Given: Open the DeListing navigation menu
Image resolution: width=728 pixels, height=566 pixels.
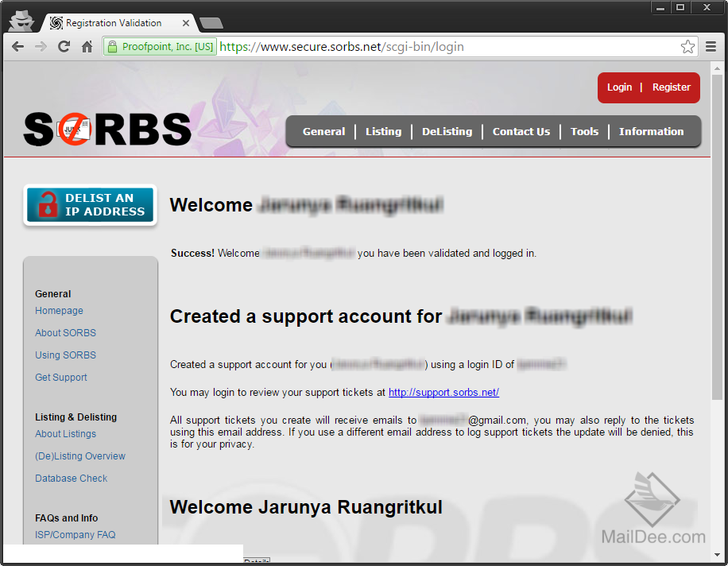Looking at the screenshot, I should 447,131.
